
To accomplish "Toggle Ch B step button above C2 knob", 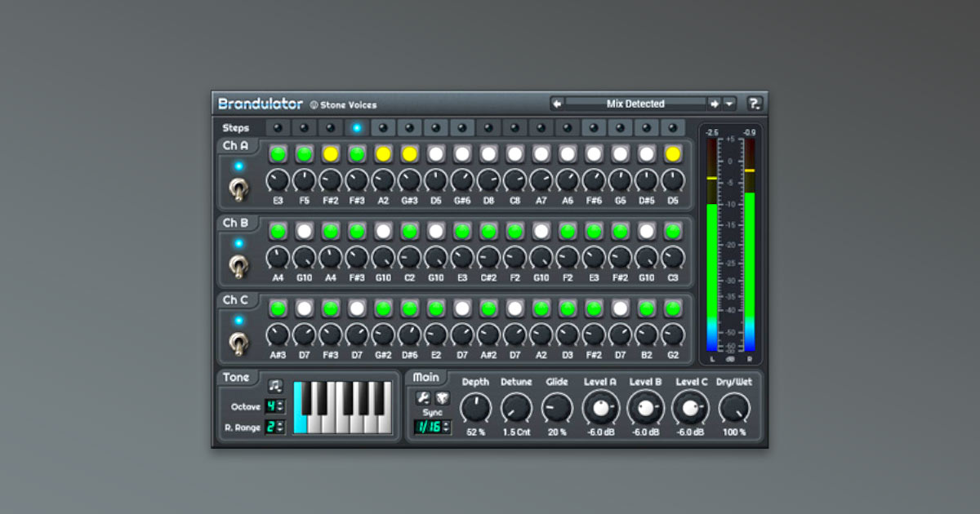I will [409, 231].
